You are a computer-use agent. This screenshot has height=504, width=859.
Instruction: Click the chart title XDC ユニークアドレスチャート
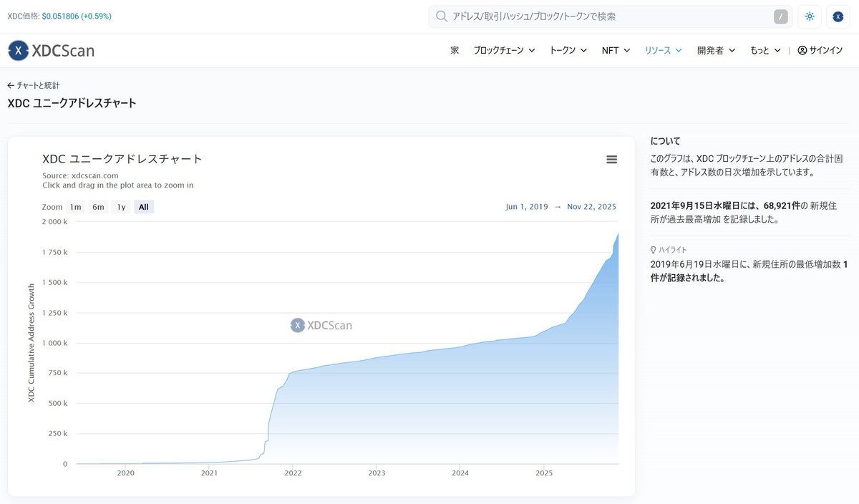(x=122, y=159)
